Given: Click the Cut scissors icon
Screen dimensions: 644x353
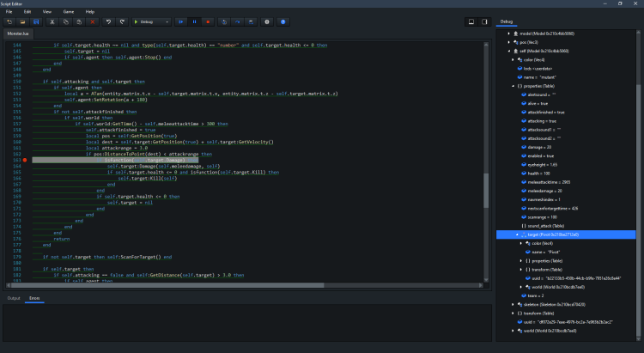Looking at the screenshot, I should 52,21.
